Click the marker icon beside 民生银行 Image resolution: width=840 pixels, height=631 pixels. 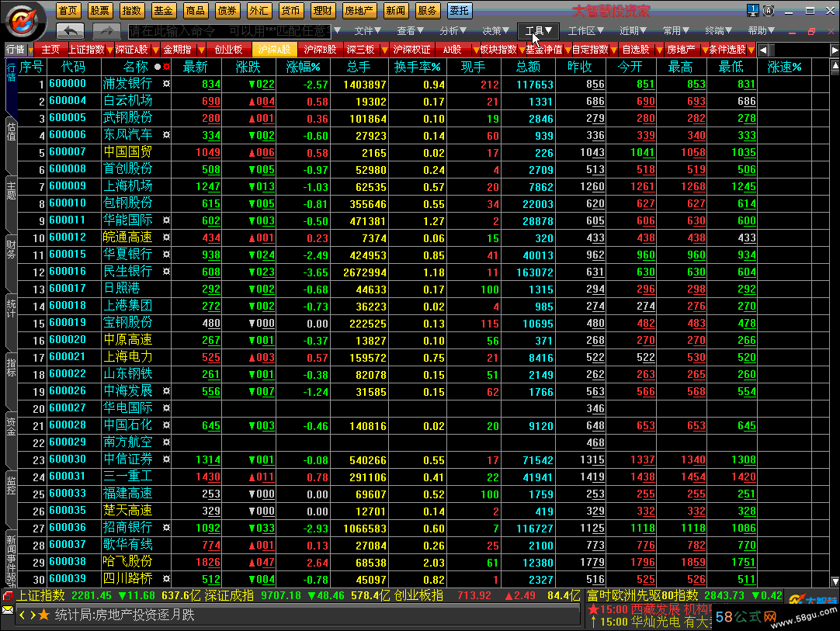point(167,272)
